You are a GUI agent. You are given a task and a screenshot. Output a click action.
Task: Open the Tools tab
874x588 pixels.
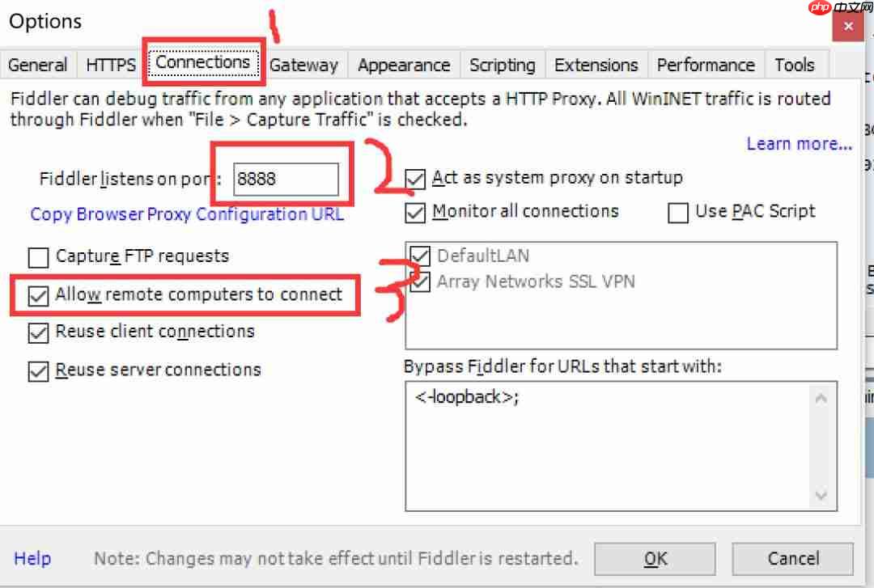tap(795, 65)
